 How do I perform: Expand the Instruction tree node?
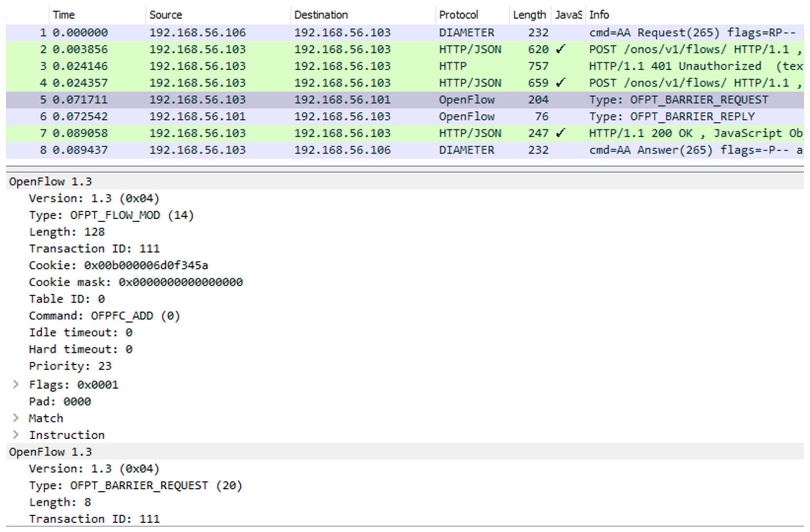(x=16, y=434)
